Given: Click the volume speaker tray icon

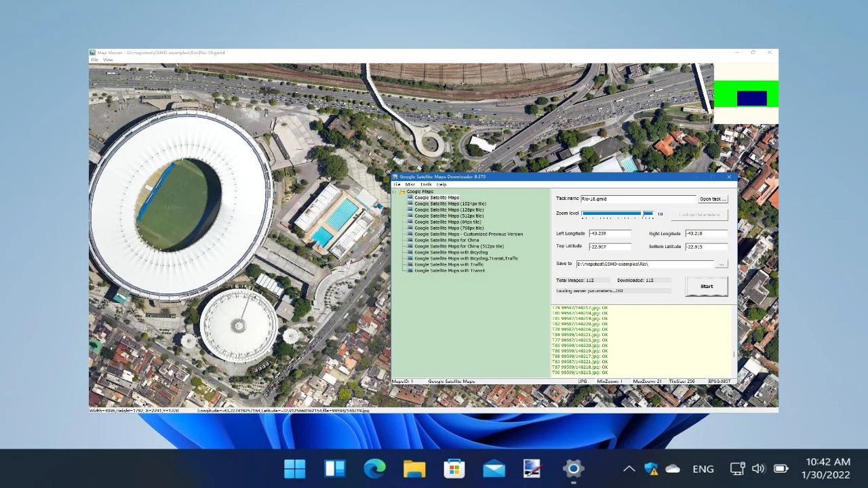Looking at the screenshot, I should (758, 468).
